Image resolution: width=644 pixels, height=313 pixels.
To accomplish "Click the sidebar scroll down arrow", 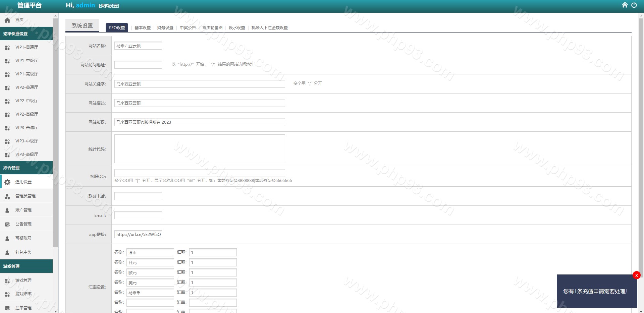I will (55, 311).
